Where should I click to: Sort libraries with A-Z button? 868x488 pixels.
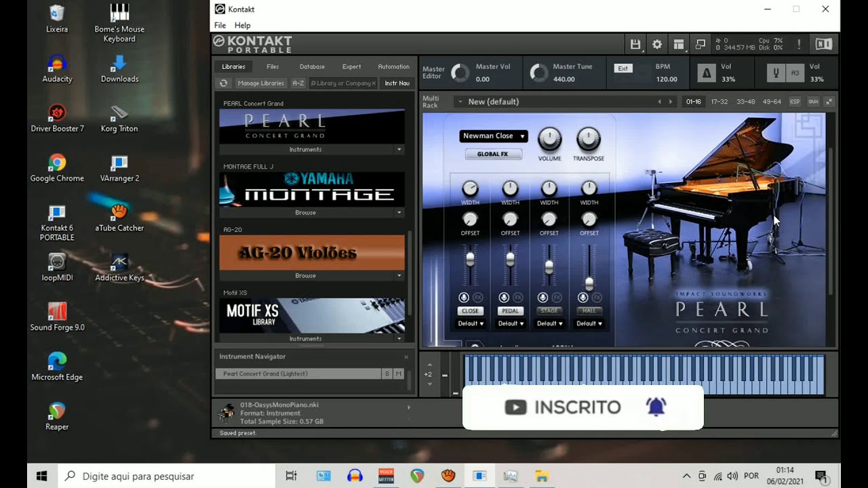pyautogui.click(x=298, y=83)
